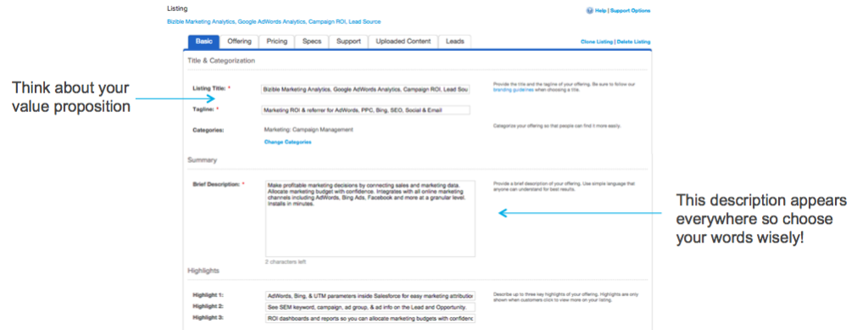Image resolution: width=868 pixels, height=330 pixels.
Task: Click the Delete Listing link
Action: coord(634,42)
